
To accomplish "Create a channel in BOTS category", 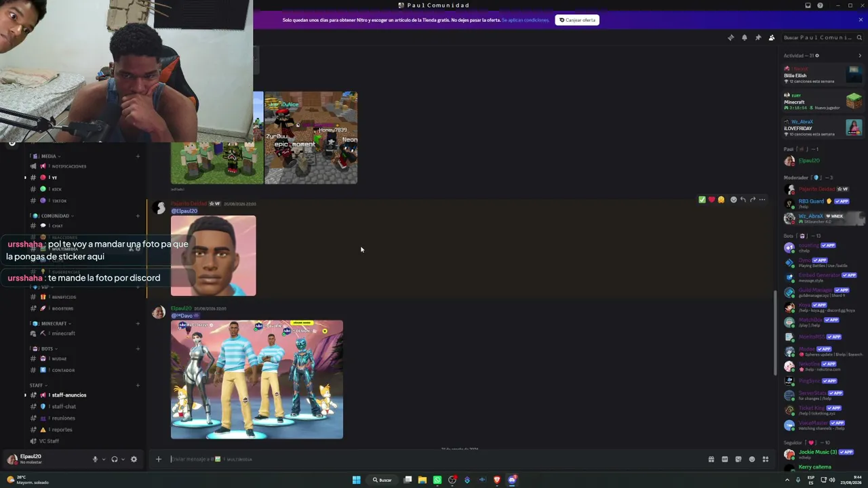I will (138, 349).
